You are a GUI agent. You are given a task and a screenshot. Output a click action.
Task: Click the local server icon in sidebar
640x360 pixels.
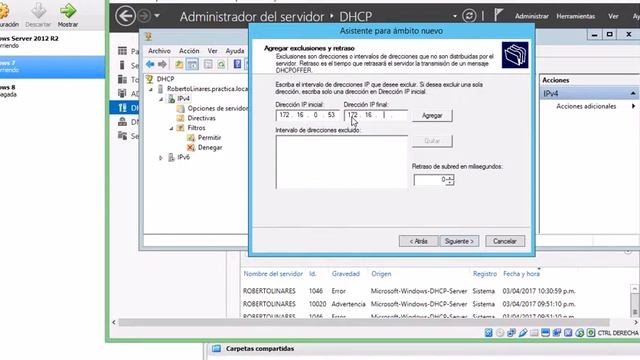122,65
